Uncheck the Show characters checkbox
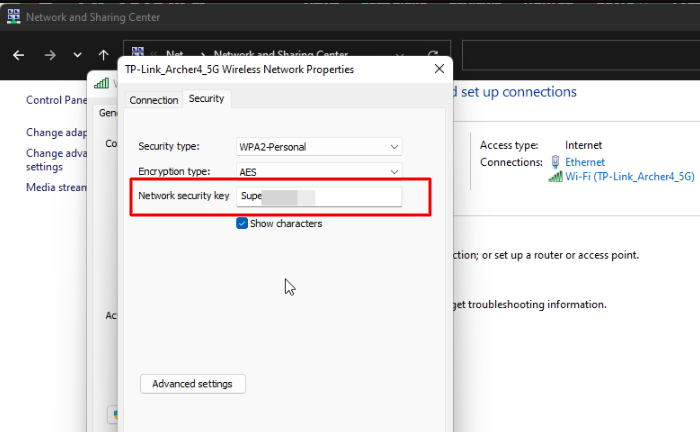700x432 pixels. [242, 223]
